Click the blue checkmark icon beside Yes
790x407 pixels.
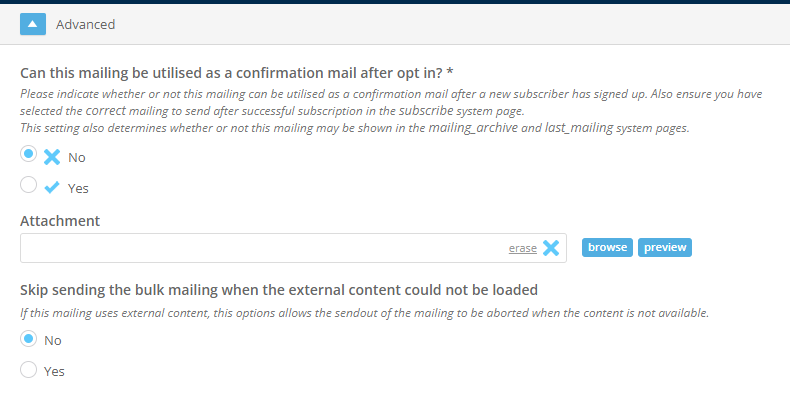52,187
